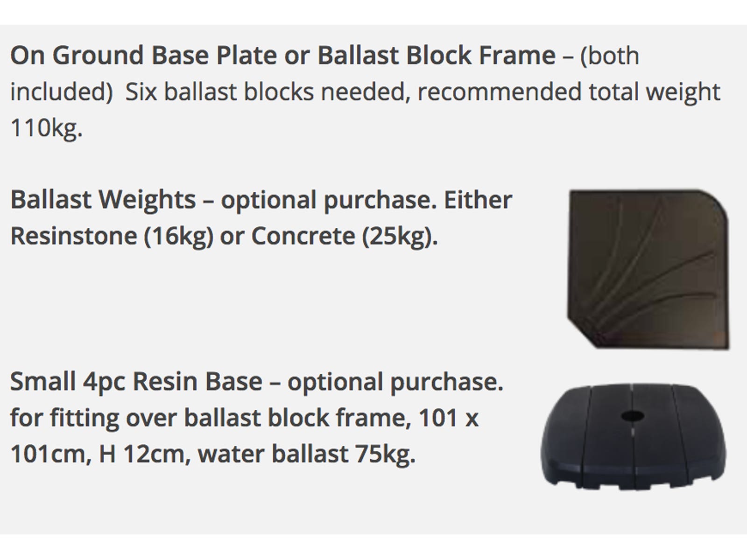Viewport: 747px width, 560px height.
Task: Click the '(both' parenthetical text
Action: tap(610, 56)
